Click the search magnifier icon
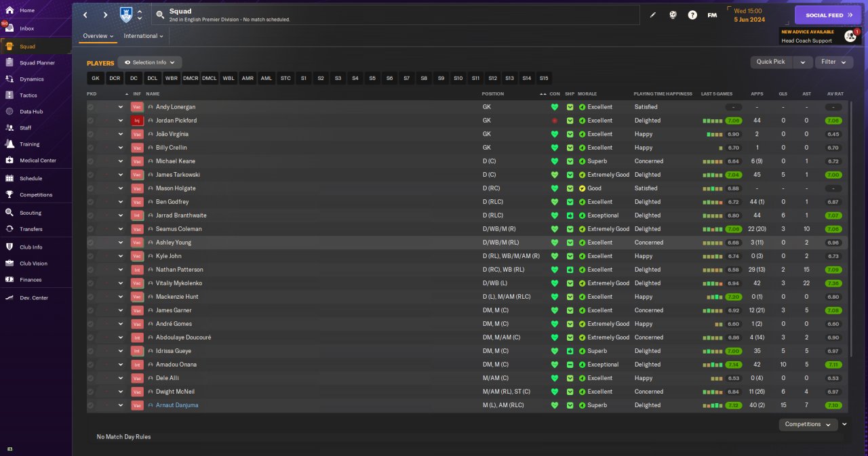The height and width of the screenshot is (456, 868). coord(159,14)
